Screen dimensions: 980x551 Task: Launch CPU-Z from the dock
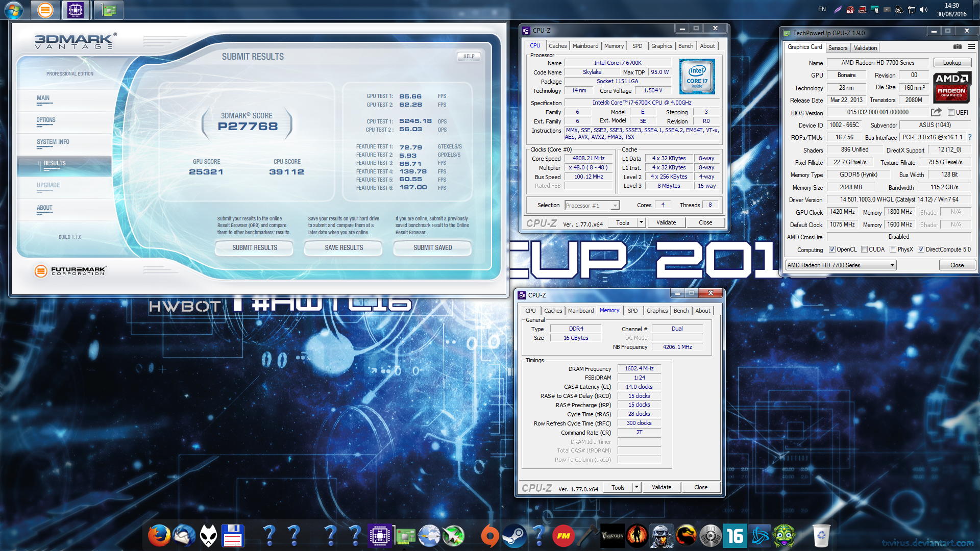380,536
